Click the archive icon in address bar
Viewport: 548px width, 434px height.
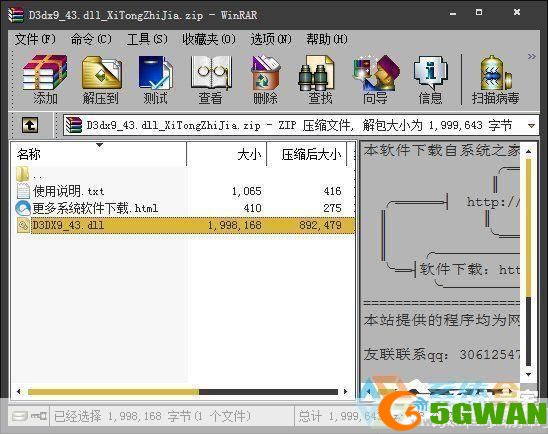[74, 125]
